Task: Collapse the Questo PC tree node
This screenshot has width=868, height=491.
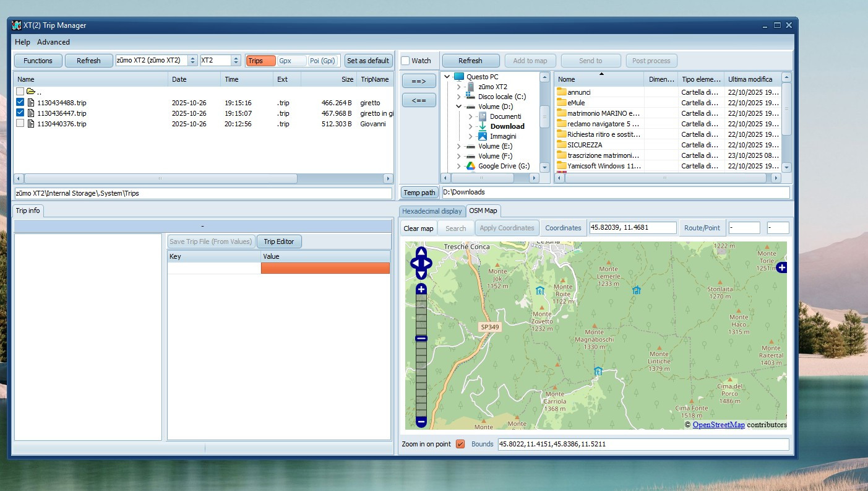Action: coord(447,77)
